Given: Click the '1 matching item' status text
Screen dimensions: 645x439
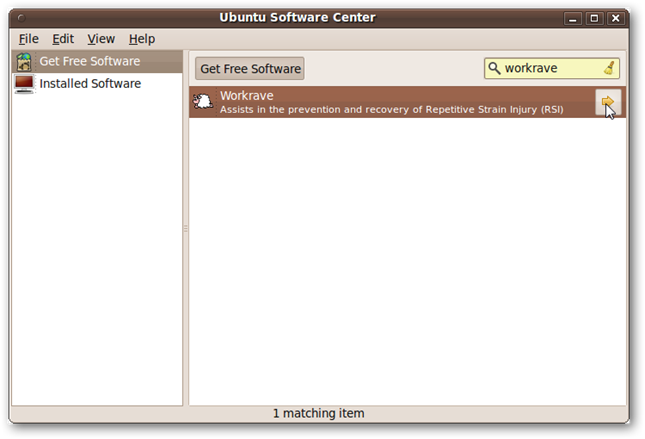Looking at the screenshot, I should [x=319, y=413].
